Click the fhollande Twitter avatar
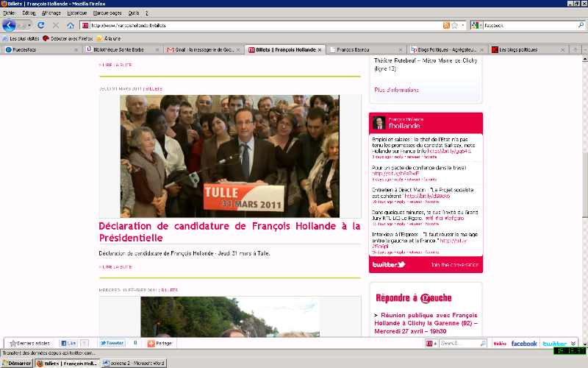Screen dimensions: 588x368 tap(379, 122)
